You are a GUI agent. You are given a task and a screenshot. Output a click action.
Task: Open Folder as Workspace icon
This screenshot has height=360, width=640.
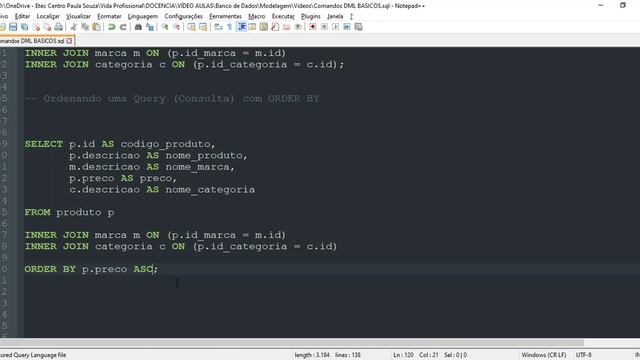287,27
